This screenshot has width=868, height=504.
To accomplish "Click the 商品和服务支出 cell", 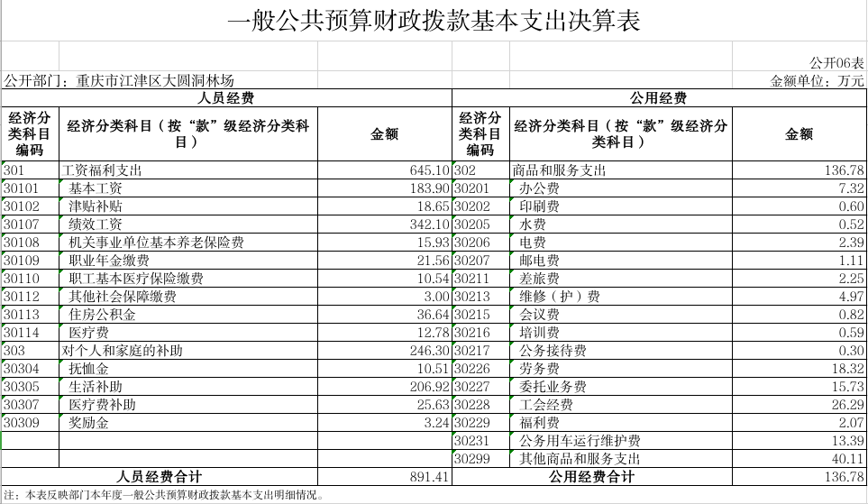I will pos(621,170).
